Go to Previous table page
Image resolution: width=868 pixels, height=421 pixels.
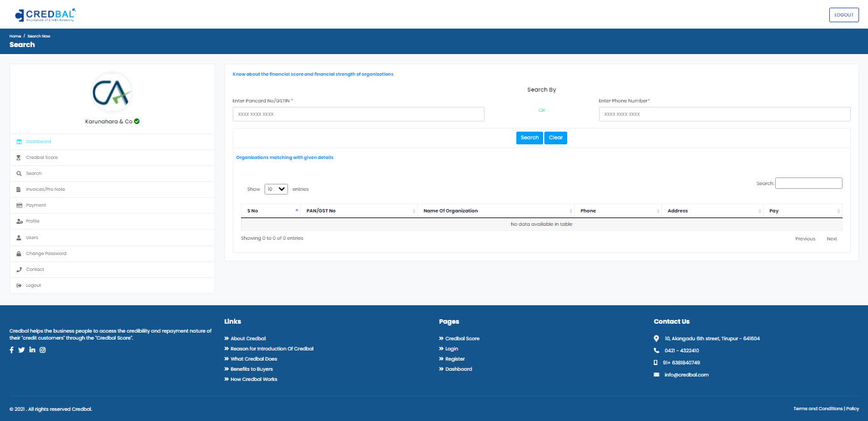point(805,239)
